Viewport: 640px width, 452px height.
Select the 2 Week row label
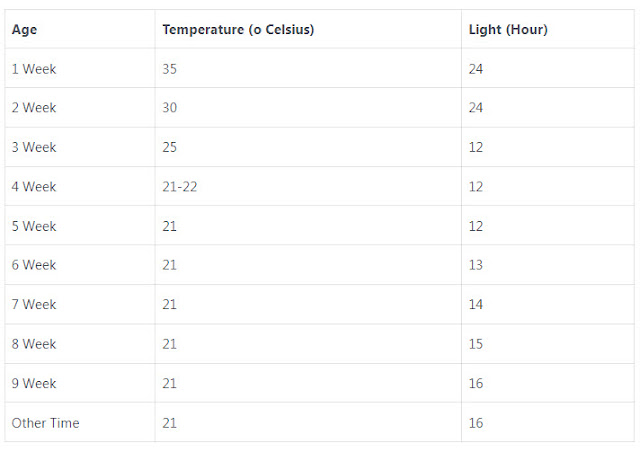tap(34, 107)
